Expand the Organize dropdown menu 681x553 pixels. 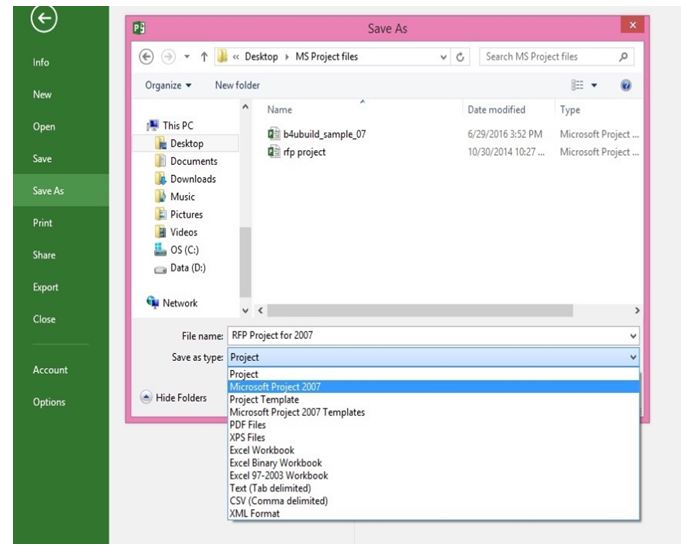pos(168,86)
